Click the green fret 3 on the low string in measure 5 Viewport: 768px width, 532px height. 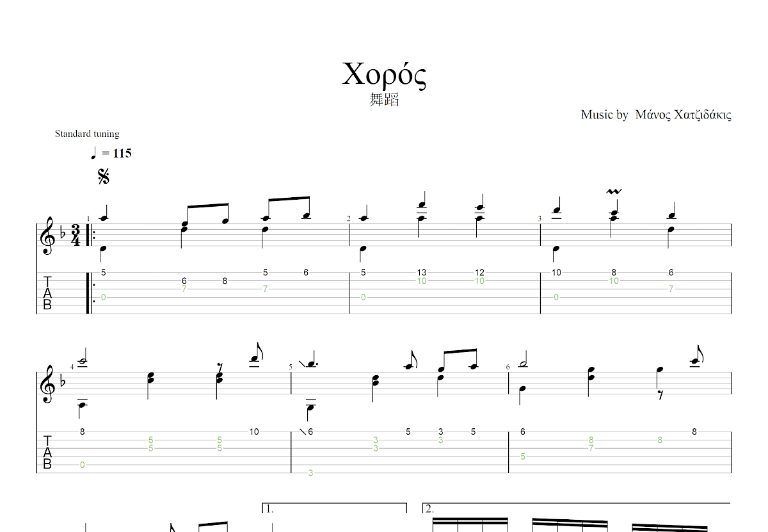click(x=310, y=472)
